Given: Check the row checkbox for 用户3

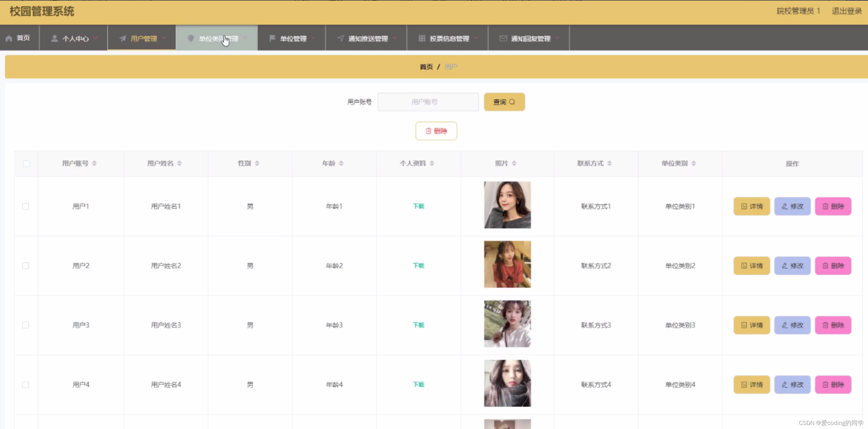Looking at the screenshot, I should point(26,325).
